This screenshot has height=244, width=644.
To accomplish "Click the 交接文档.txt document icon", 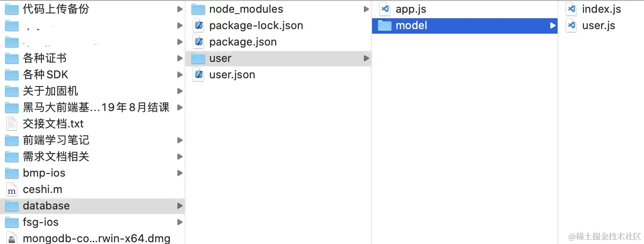I will tap(12, 124).
